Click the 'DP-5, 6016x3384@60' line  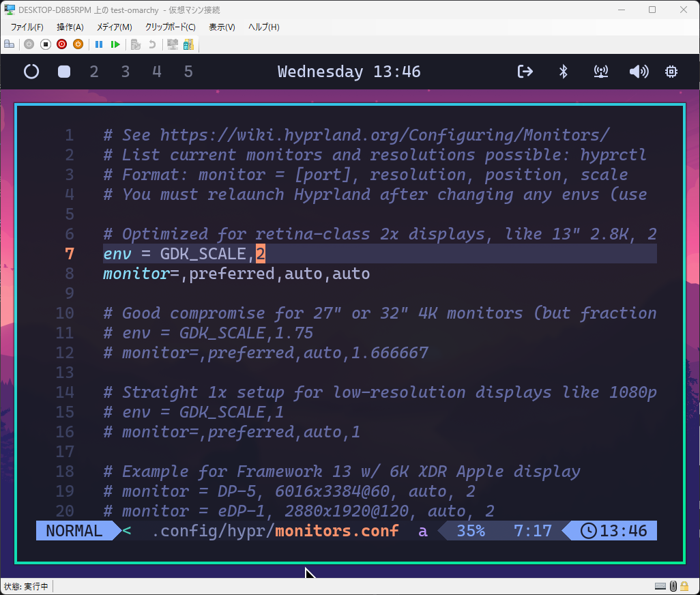point(289,491)
